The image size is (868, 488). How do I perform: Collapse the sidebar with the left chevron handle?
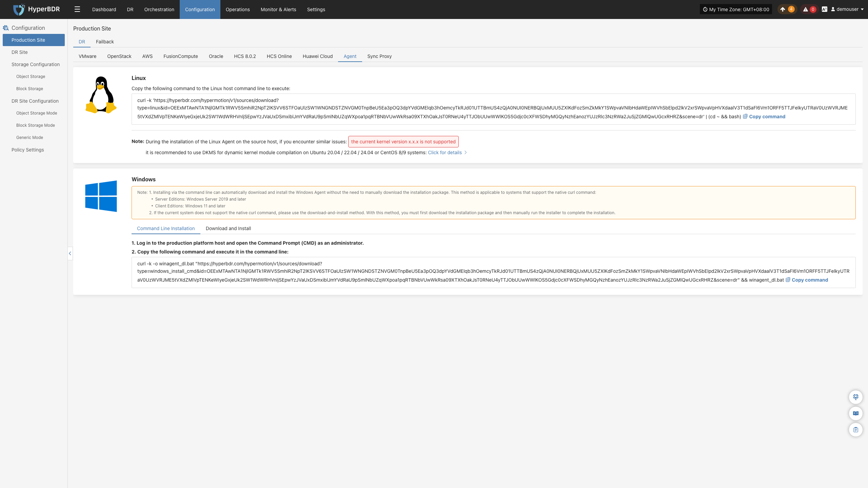[70, 253]
